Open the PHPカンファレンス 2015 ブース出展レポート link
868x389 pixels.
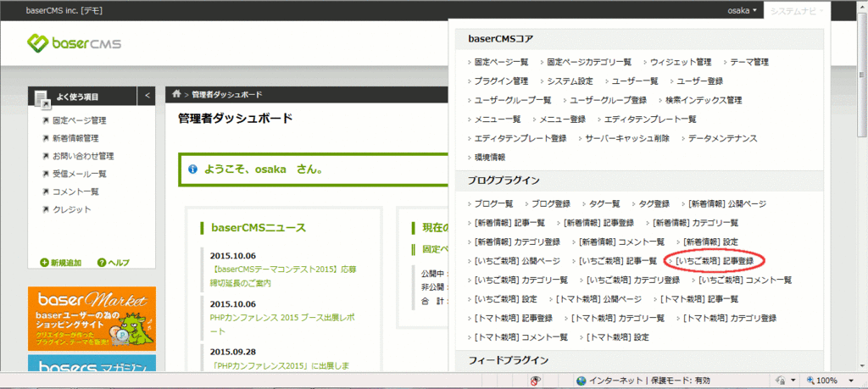[281, 325]
